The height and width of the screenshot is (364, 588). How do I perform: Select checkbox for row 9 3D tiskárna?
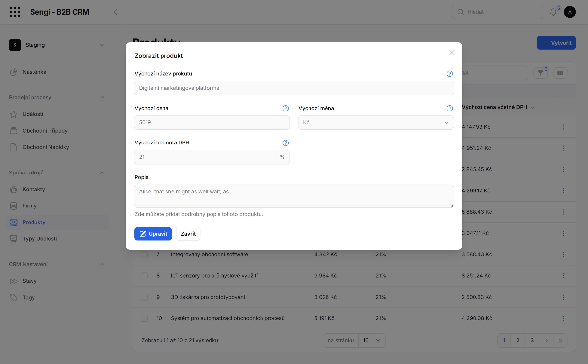tap(144, 297)
